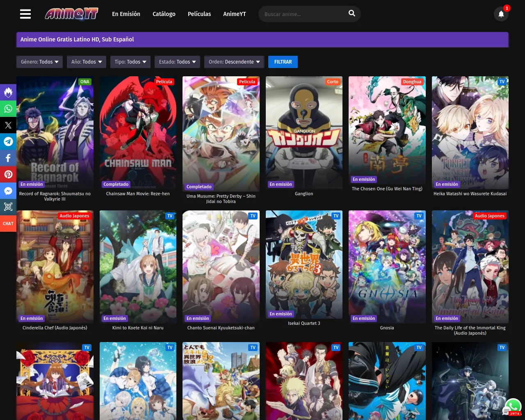The height and width of the screenshot is (420, 525).
Task: Open the Estado: Todos filter
Action: 177,62
